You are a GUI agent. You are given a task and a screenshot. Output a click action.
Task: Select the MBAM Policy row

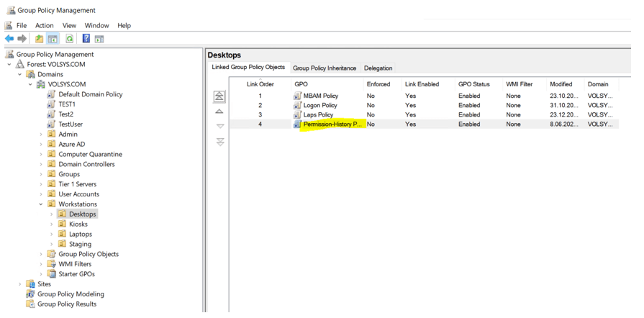coord(320,96)
